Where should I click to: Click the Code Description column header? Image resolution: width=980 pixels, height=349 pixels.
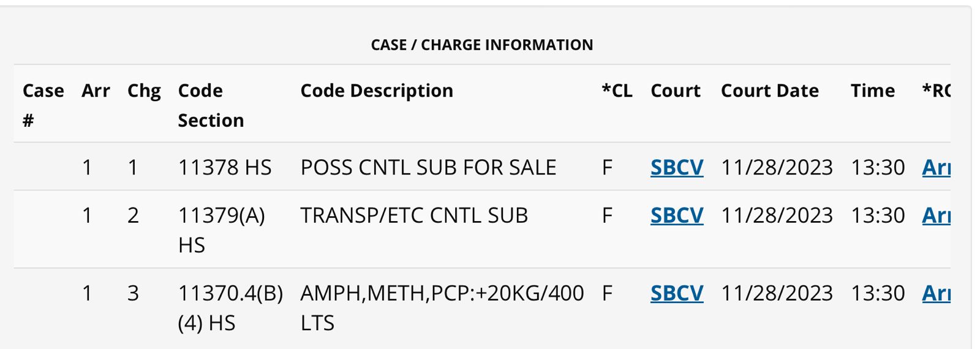(377, 91)
